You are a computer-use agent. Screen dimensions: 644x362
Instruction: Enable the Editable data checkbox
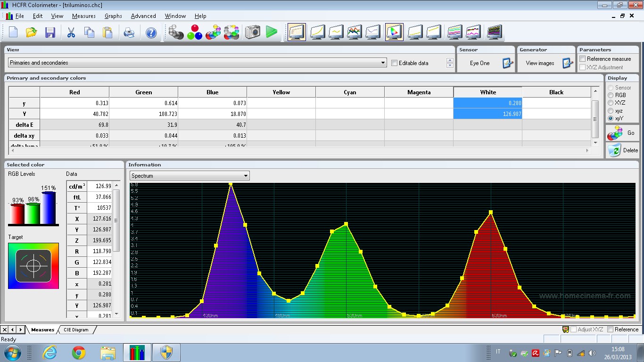[395, 63]
